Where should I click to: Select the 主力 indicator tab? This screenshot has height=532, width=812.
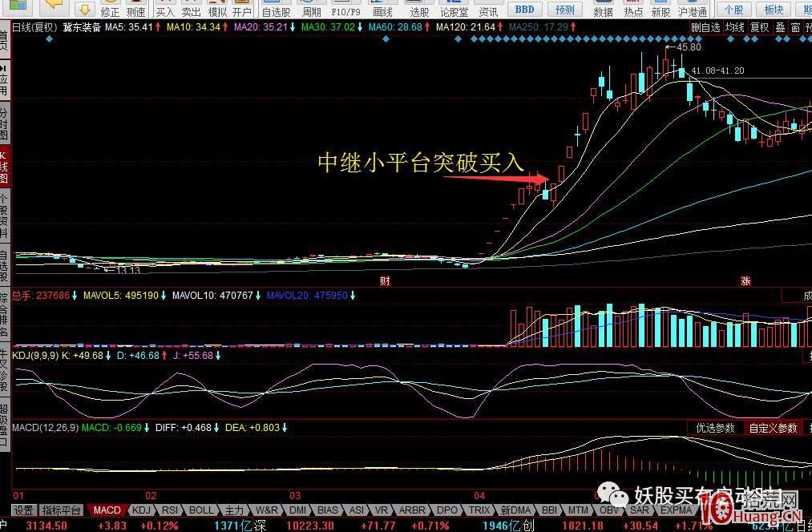[x=234, y=510]
